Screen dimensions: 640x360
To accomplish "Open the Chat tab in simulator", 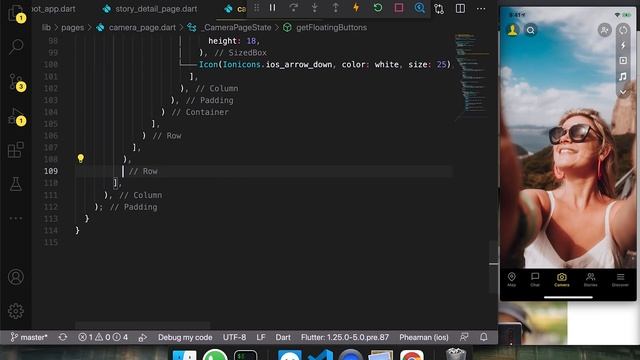I will [x=535, y=280].
